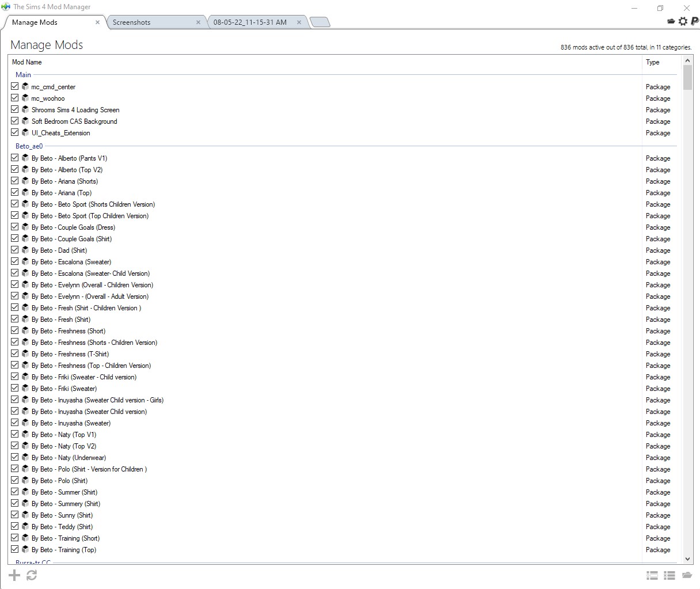This screenshot has height=589, width=700.
Task: Click the scrollbar down arrow
Action: (x=687, y=558)
